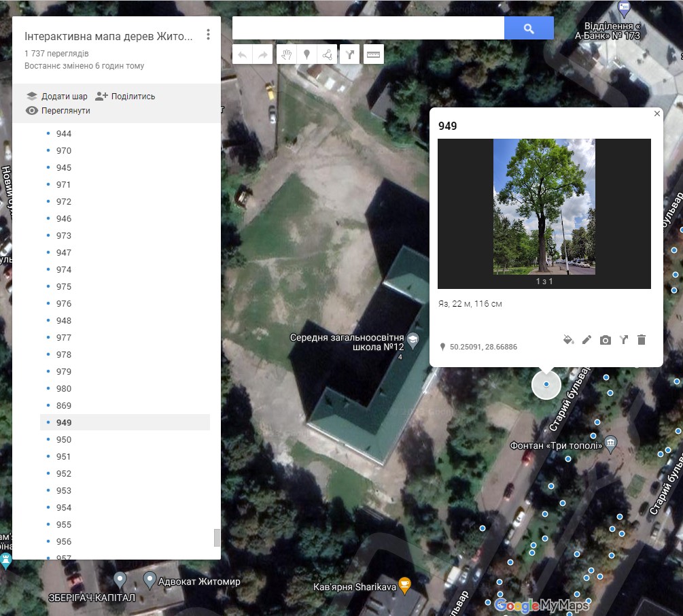The height and width of the screenshot is (616, 683).
Task: Close the 949 info popup
Action: tap(656, 114)
